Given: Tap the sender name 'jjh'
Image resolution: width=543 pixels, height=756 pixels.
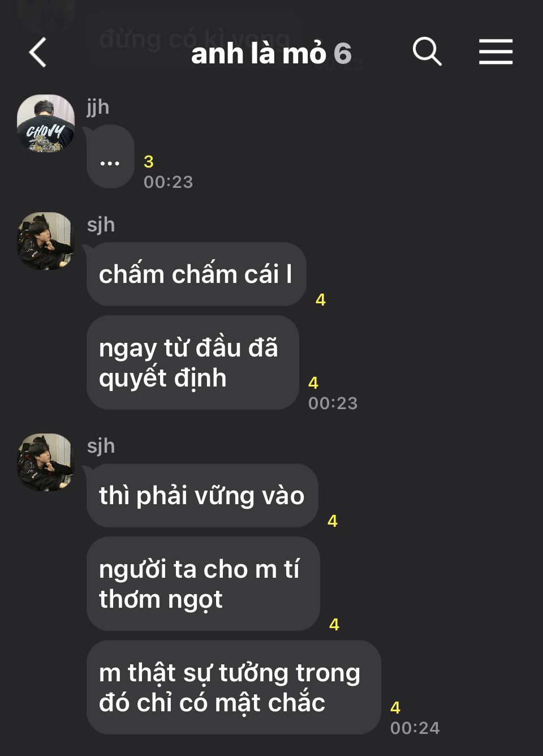Looking at the screenshot, I should (x=98, y=107).
